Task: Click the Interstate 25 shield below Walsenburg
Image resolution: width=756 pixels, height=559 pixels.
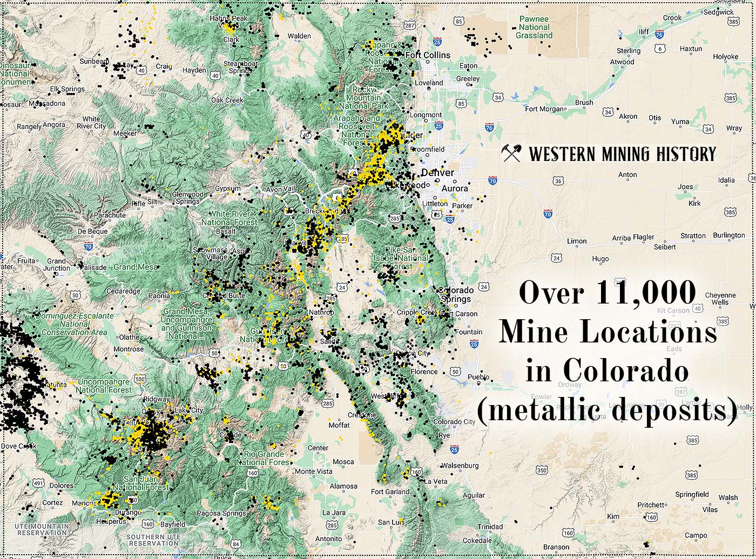Action: (454, 449)
